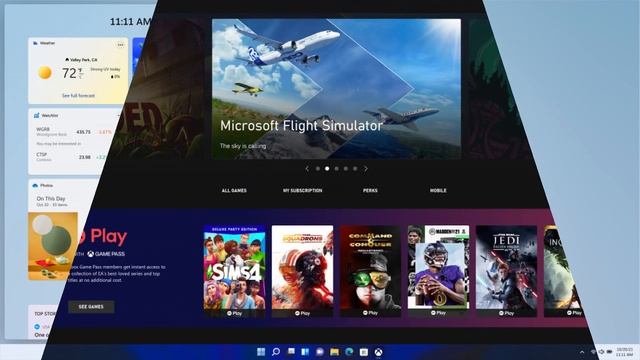Go to previous featured game slide
Image resolution: width=640 pixels, height=360 pixels.
point(307,169)
